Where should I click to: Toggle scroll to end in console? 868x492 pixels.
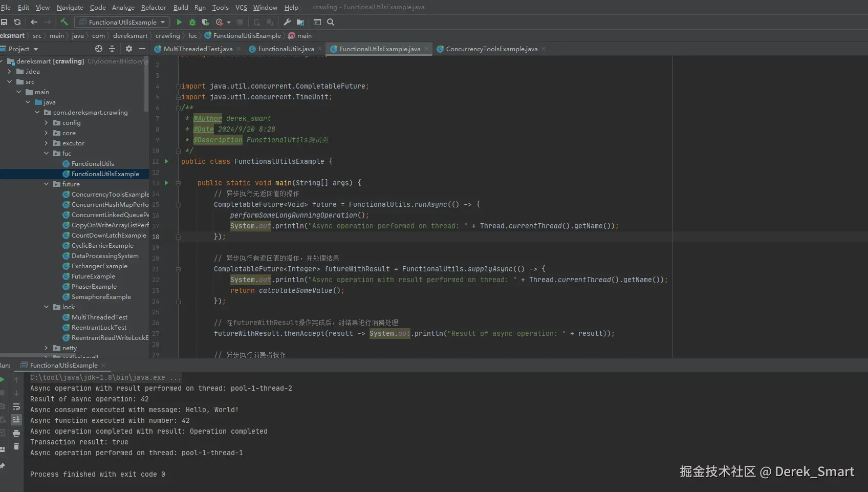tap(16, 420)
